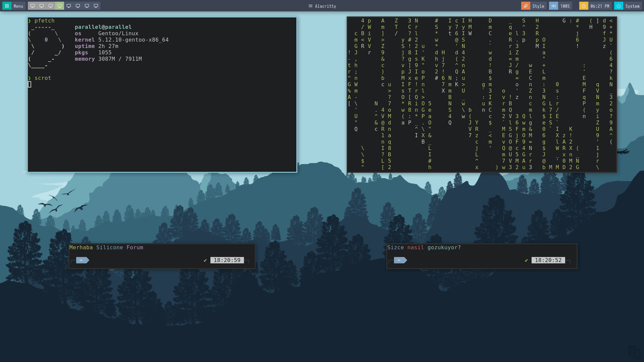Click the Menu label in the top bar
Image resolution: width=644 pixels, height=362 pixels.
(18, 6)
